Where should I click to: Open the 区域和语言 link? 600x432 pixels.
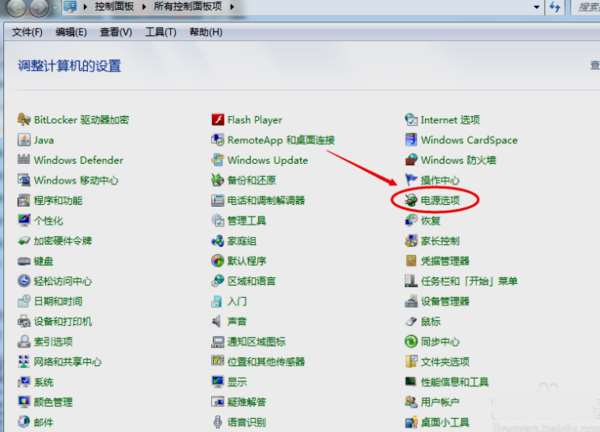click(251, 281)
